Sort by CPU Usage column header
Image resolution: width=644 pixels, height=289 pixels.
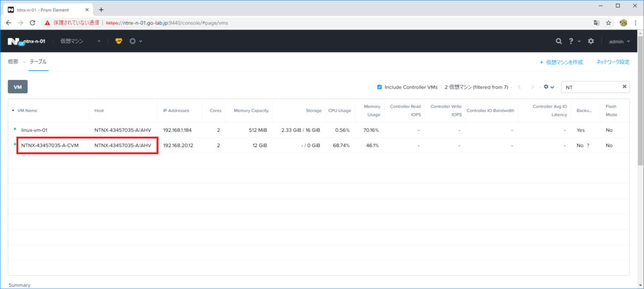click(340, 110)
